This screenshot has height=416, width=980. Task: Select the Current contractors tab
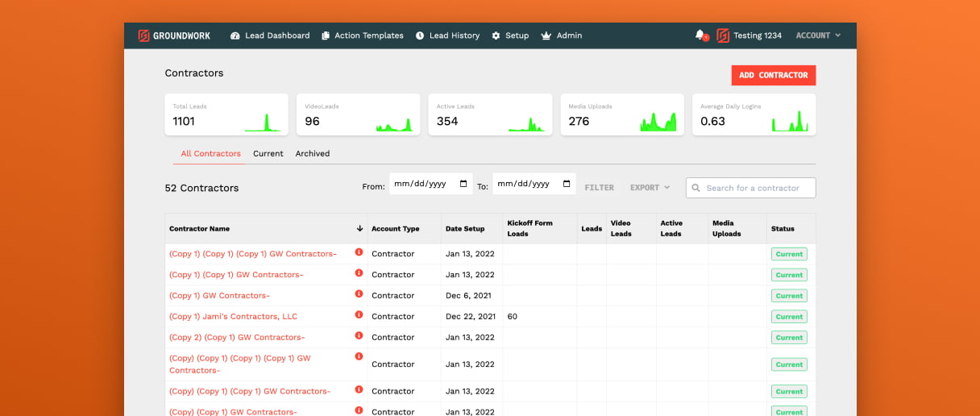(x=268, y=153)
